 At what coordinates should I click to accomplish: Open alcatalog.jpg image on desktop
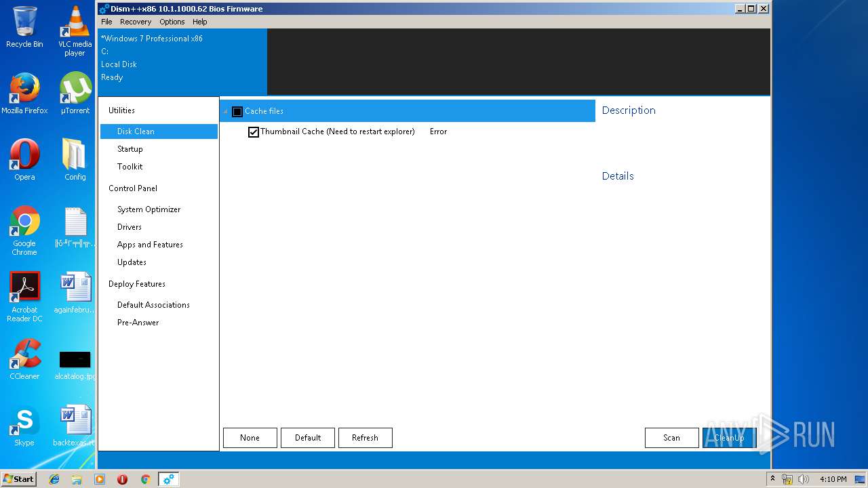tap(75, 365)
